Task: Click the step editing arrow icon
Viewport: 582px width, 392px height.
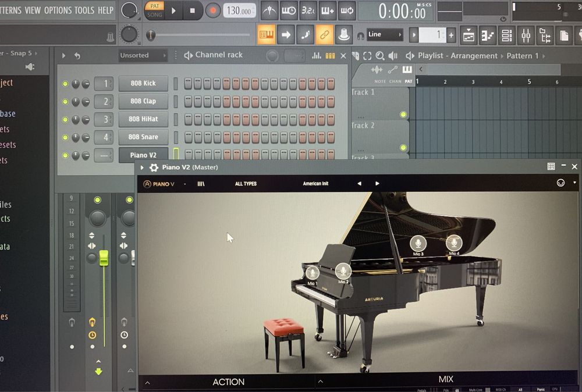Action: pos(286,35)
